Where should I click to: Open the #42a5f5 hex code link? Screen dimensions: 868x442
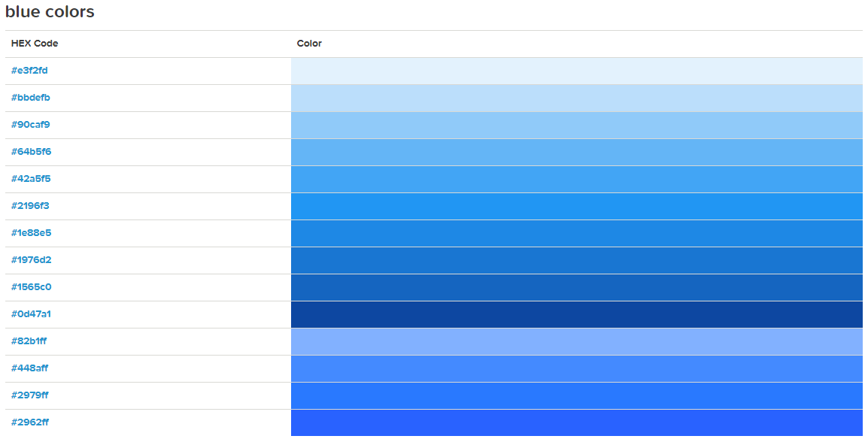point(31,179)
